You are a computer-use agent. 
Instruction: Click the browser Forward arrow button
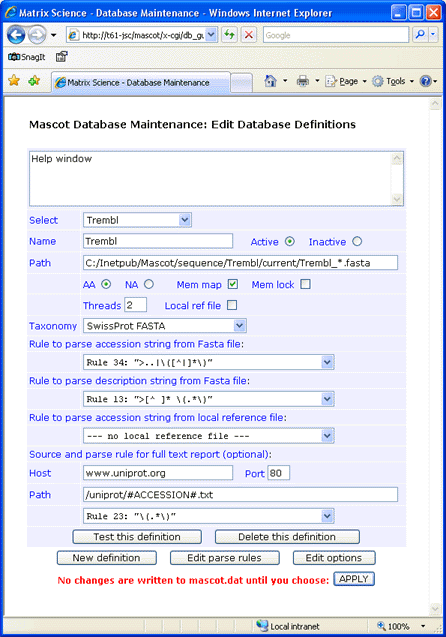coord(37,35)
